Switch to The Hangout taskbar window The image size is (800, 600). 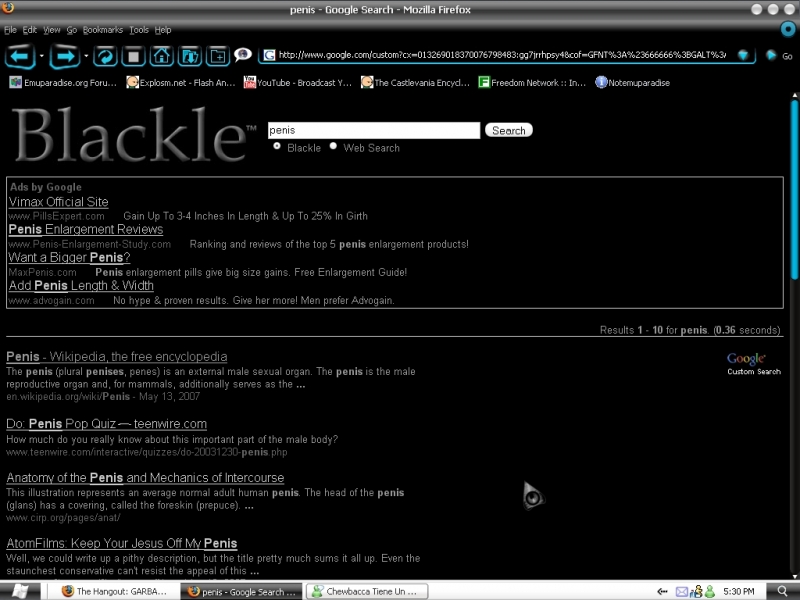[x=114, y=592]
